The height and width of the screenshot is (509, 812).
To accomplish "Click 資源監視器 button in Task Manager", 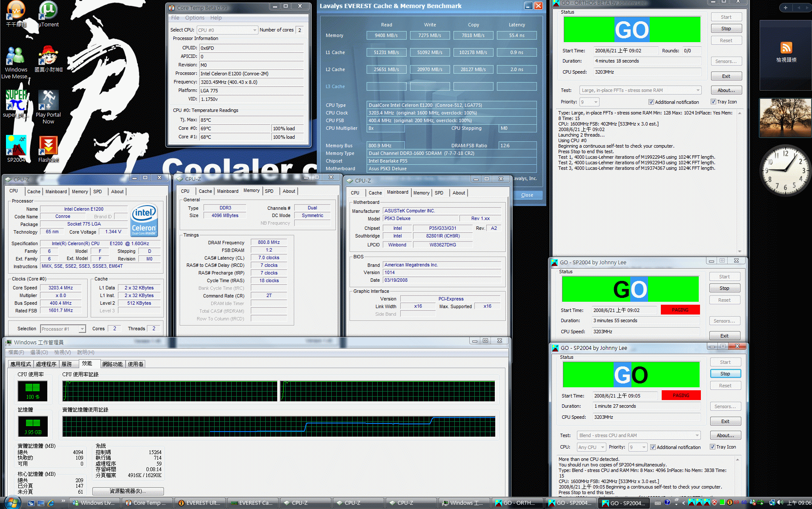I will coord(128,491).
